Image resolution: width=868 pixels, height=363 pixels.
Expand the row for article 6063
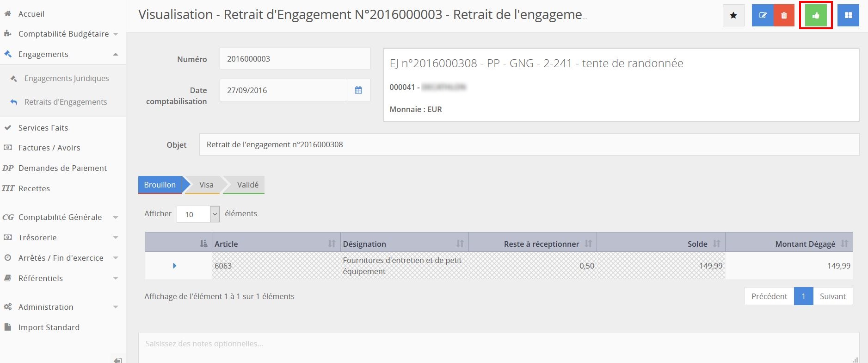174,266
